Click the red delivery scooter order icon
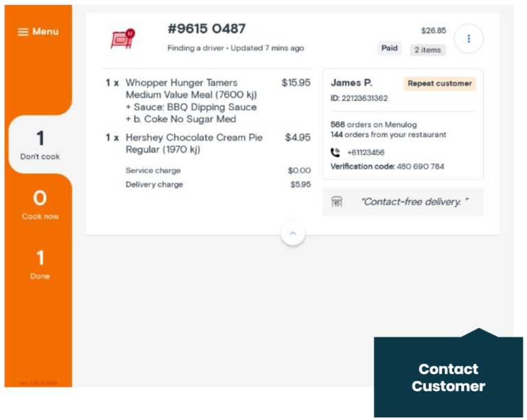527x420 pixels. pos(123,38)
